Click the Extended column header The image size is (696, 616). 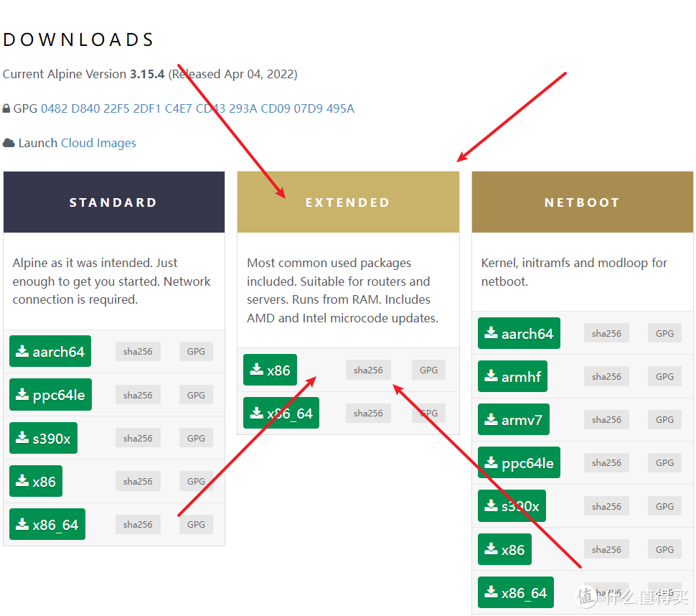[348, 202]
